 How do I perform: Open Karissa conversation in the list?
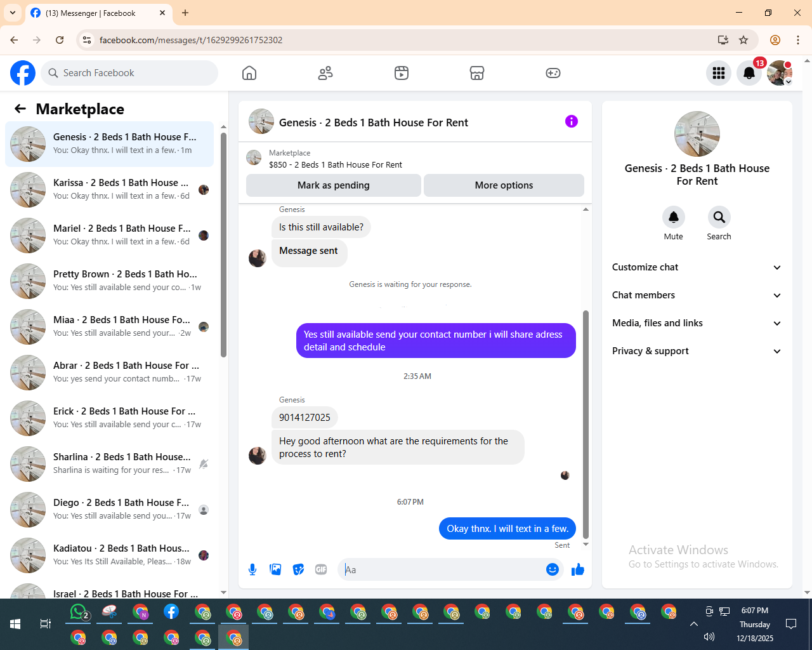click(x=110, y=190)
